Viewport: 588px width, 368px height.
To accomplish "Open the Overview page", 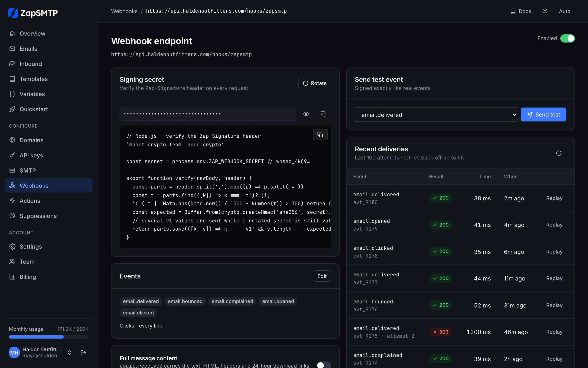I will coord(49,34).
